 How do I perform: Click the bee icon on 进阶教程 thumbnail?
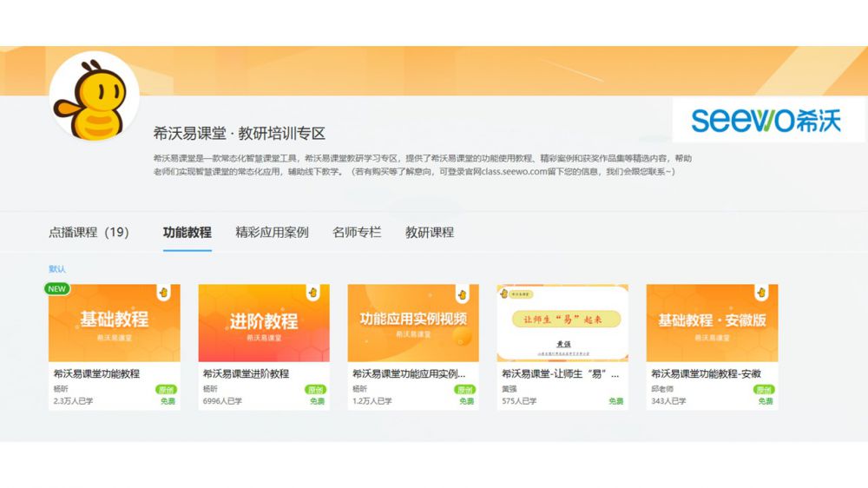tap(312, 293)
